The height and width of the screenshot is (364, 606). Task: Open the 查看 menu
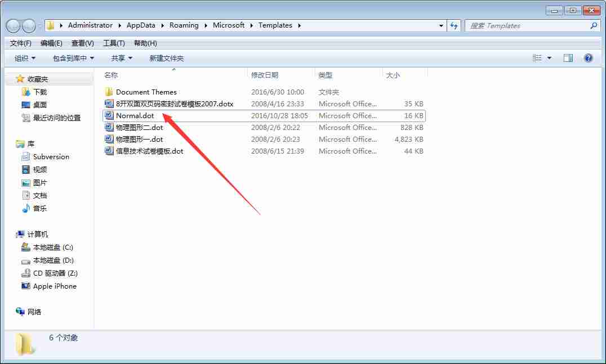point(82,43)
